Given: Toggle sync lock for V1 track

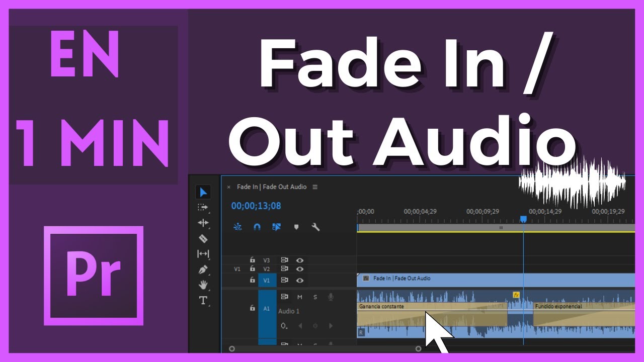Looking at the screenshot, I should point(284,280).
